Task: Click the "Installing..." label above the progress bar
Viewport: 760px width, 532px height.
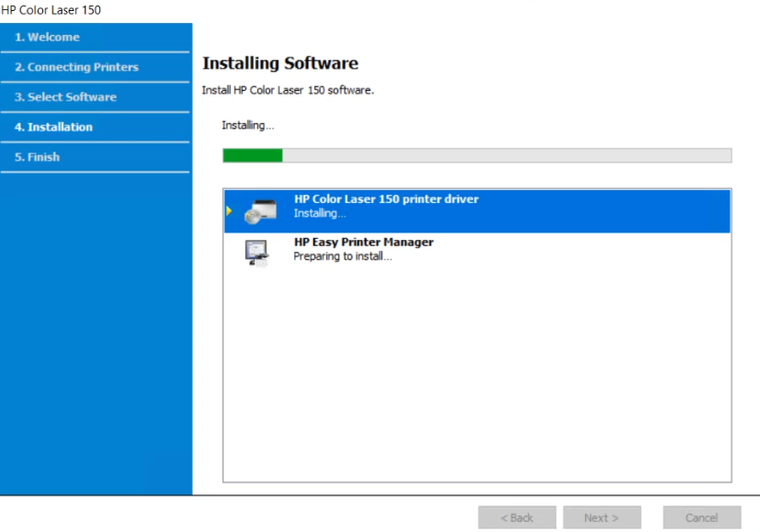Action: (x=248, y=126)
